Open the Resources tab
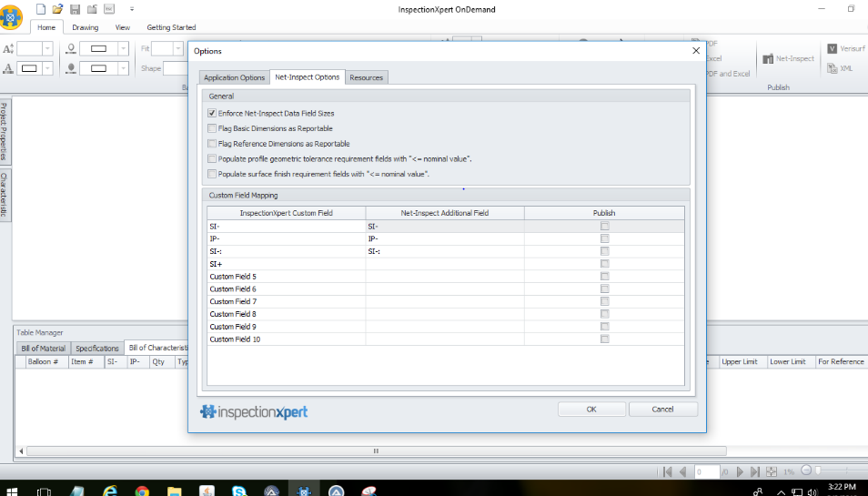868x496 pixels. coord(366,77)
